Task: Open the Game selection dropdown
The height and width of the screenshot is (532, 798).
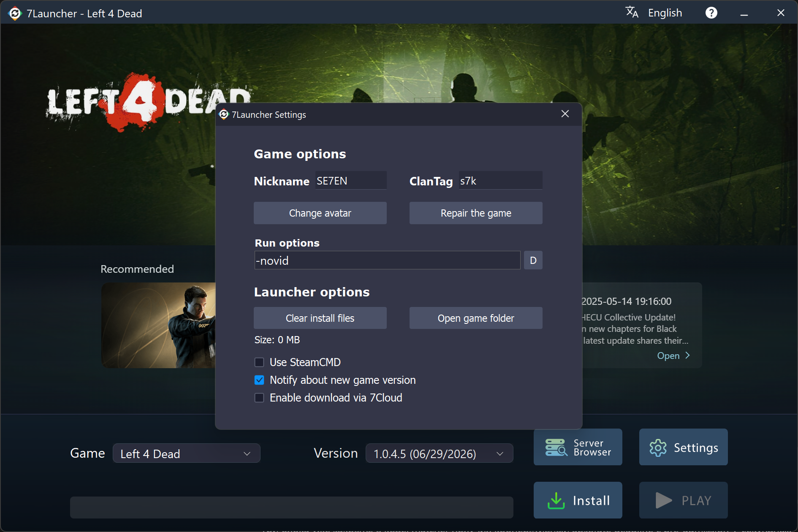Action: tap(186, 453)
